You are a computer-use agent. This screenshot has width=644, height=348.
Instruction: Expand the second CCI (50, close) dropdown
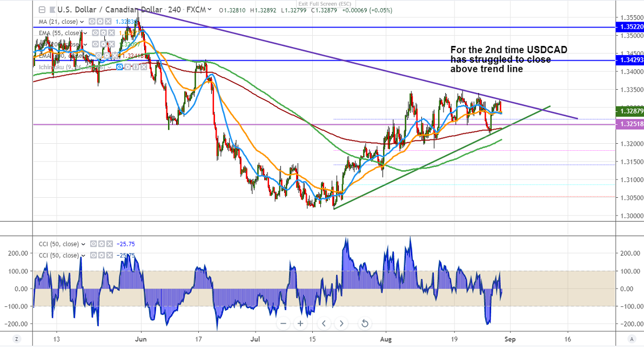coord(83,256)
